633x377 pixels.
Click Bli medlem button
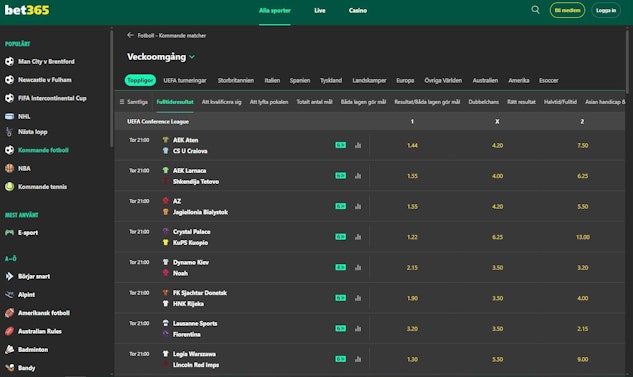(x=567, y=10)
